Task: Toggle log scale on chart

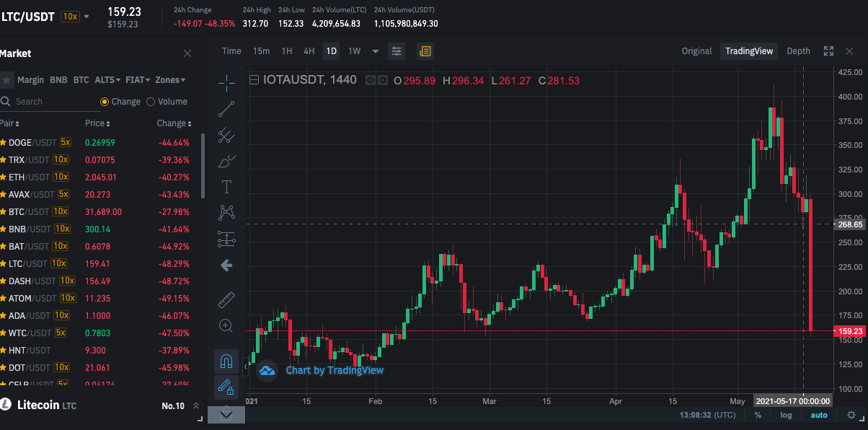Action: 786,415
